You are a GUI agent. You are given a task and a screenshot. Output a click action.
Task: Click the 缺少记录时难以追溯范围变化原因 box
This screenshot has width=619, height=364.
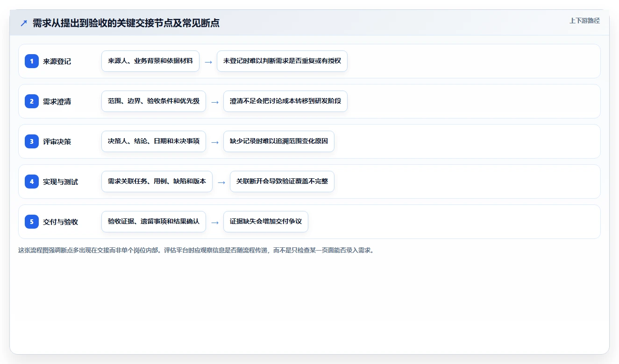coord(279,141)
